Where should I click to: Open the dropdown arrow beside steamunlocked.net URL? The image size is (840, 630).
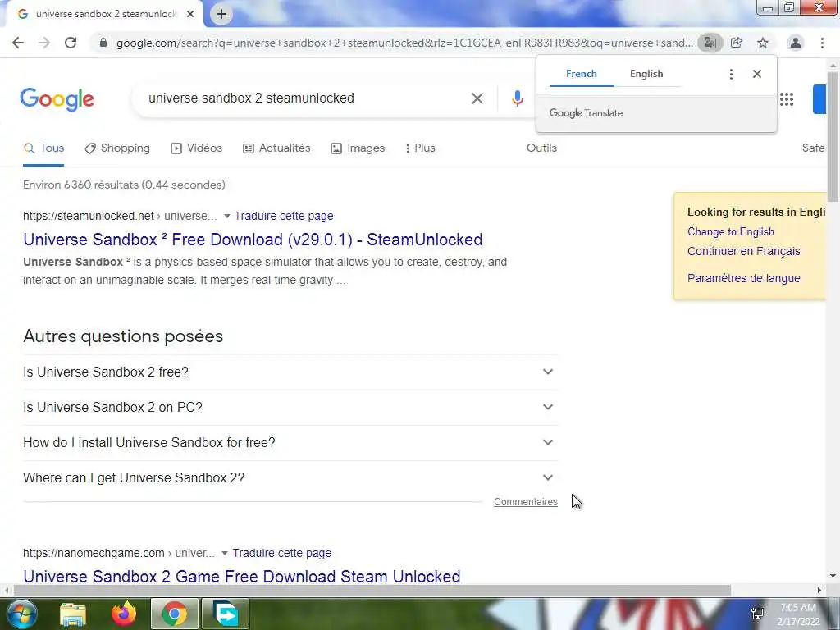[226, 217]
